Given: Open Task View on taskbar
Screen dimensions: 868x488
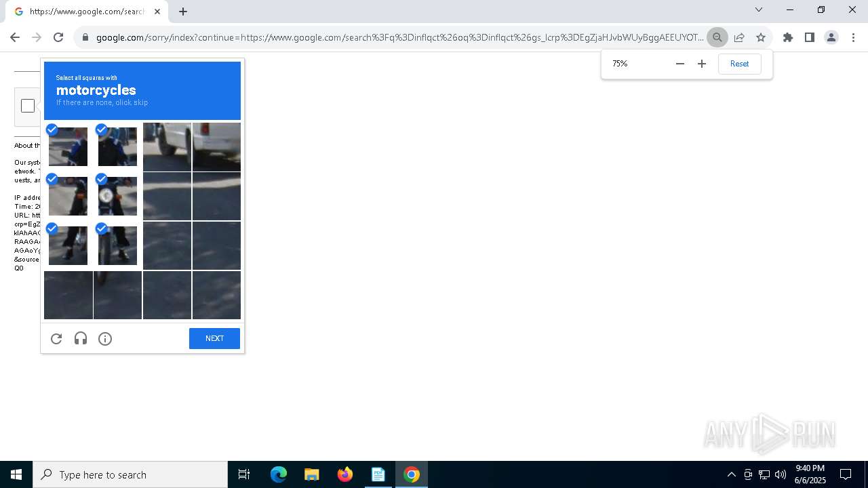Looking at the screenshot, I should click(244, 474).
